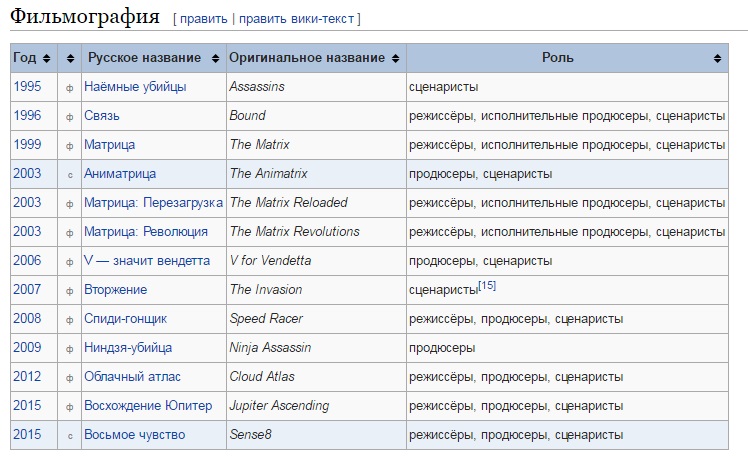Sort by Роль column arrows
This screenshot has height=456, width=748.
pyautogui.click(x=717, y=58)
